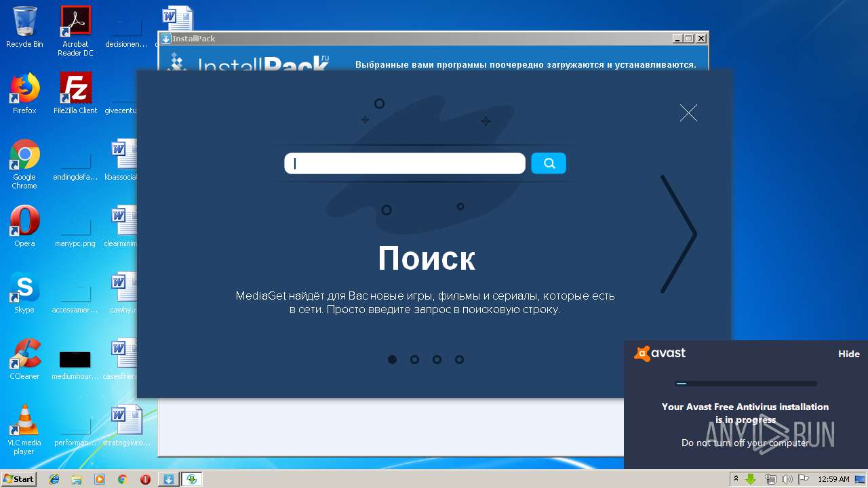Open Firefox desktop shortcut
Screen dimensions: 868x488
tap(24, 93)
